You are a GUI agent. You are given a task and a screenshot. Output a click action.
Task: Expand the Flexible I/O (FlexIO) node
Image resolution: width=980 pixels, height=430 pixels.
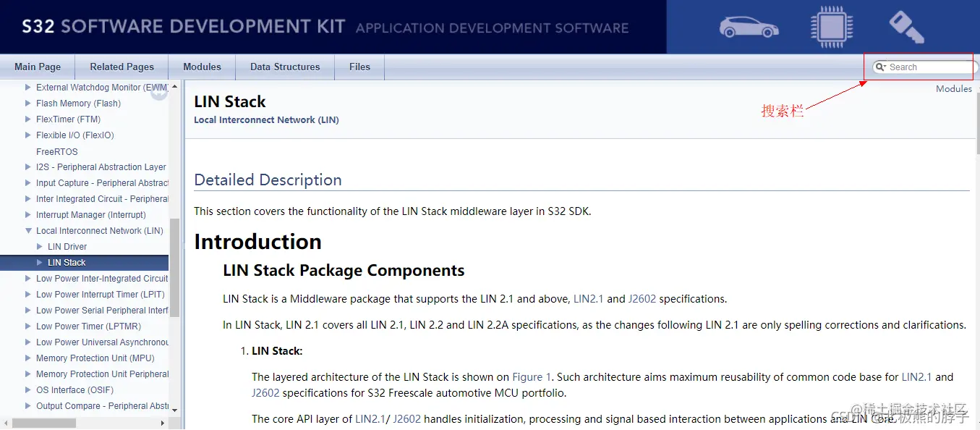[28, 135]
